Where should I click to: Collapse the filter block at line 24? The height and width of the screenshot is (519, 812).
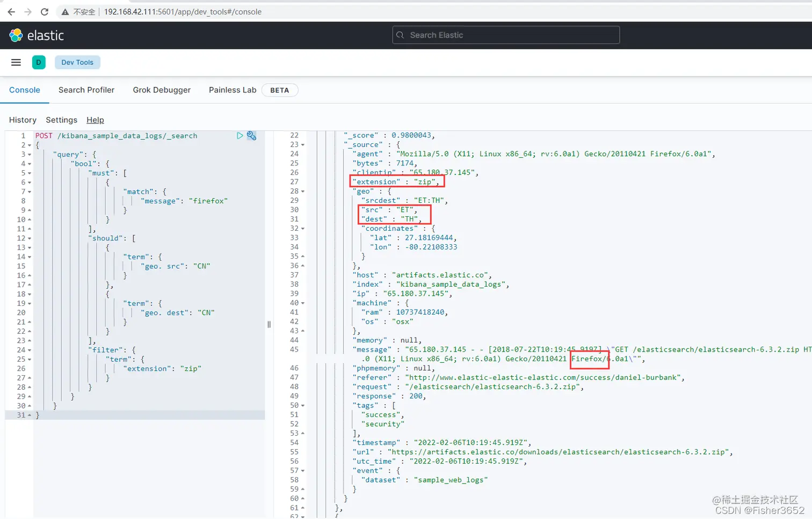pyautogui.click(x=30, y=350)
